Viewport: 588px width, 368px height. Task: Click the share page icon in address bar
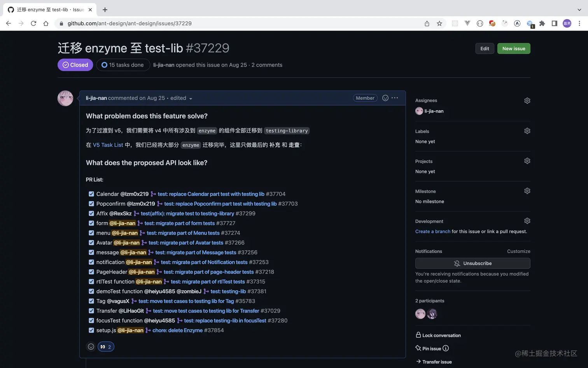click(427, 23)
